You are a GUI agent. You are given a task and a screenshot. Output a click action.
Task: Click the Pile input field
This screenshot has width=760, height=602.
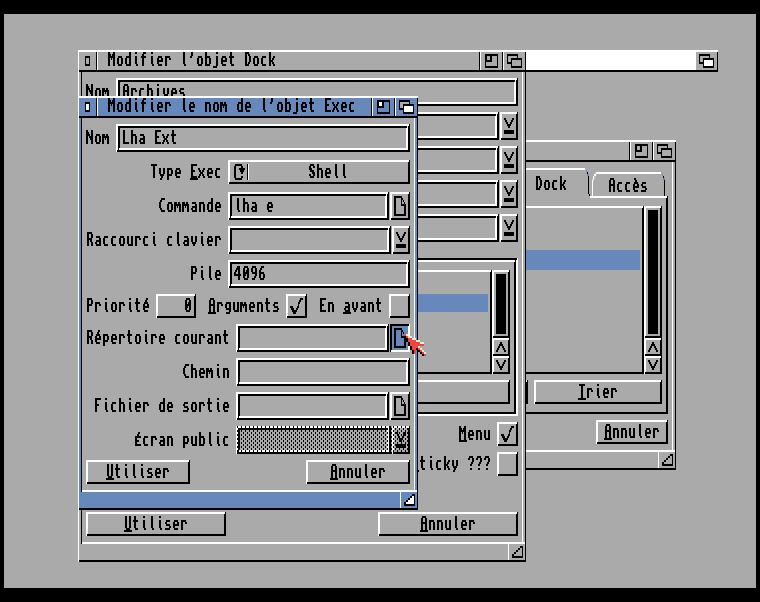pyautogui.click(x=318, y=274)
